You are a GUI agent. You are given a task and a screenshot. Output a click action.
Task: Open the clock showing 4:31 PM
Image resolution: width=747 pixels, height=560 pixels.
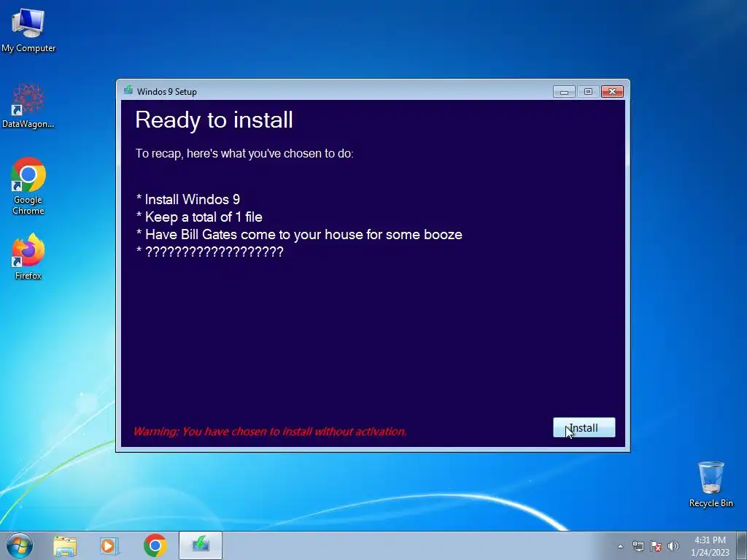[710, 546]
